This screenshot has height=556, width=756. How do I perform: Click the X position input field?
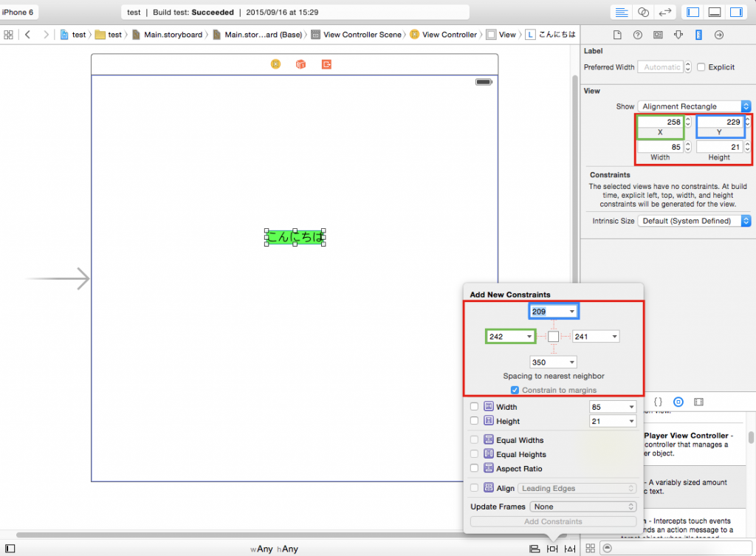[x=660, y=122]
